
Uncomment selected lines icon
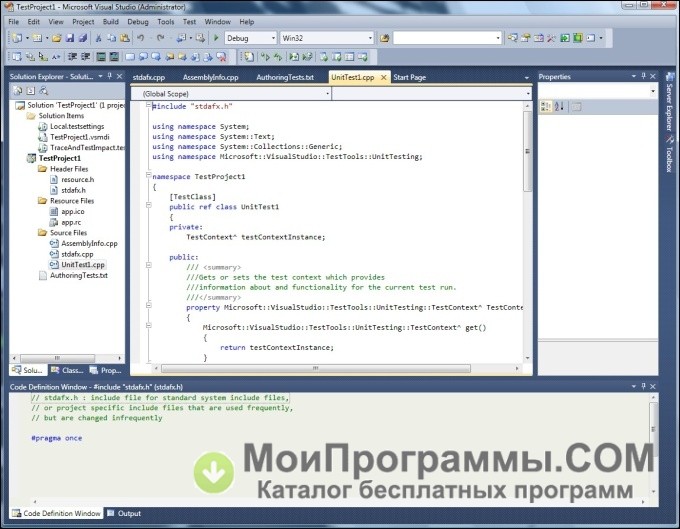(114, 56)
